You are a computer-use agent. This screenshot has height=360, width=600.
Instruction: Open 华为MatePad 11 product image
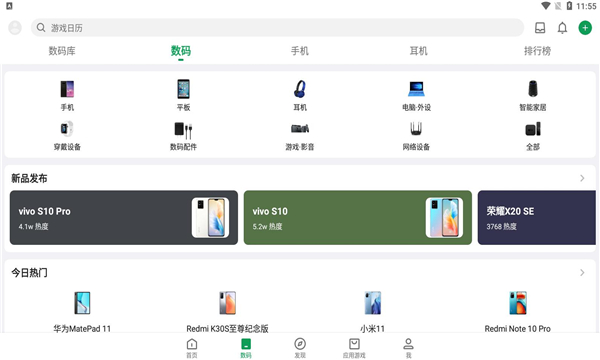pyautogui.click(x=82, y=303)
